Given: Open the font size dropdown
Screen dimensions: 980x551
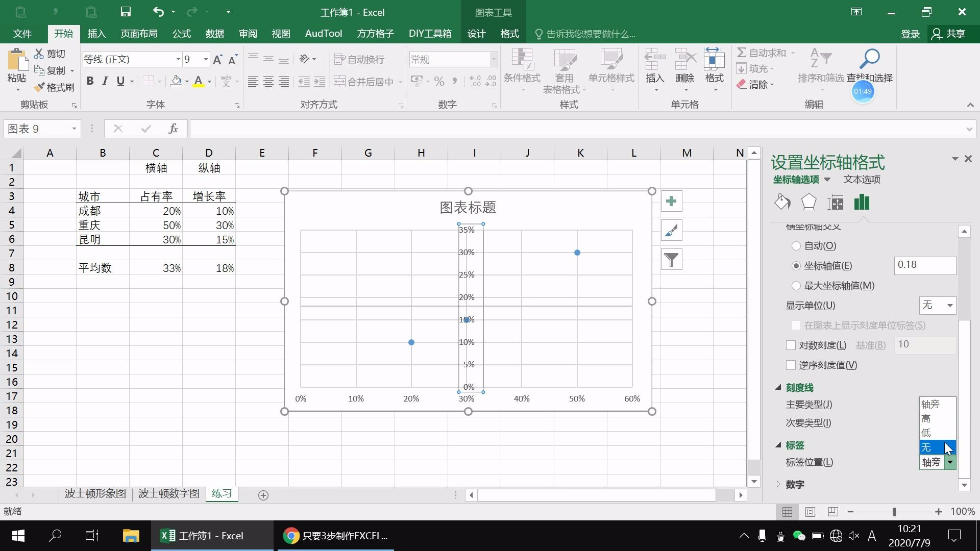Looking at the screenshot, I should (206, 60).
